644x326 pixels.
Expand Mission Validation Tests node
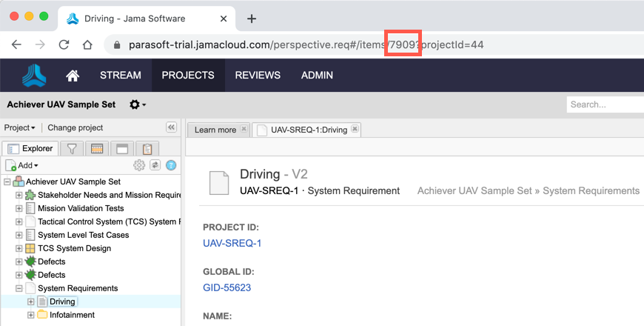[19, 208]
